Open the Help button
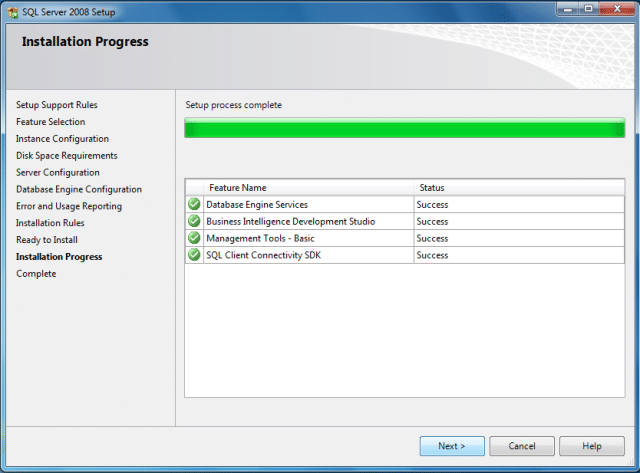The height and width of the screenshot is (473, 640). pos(591,446)
